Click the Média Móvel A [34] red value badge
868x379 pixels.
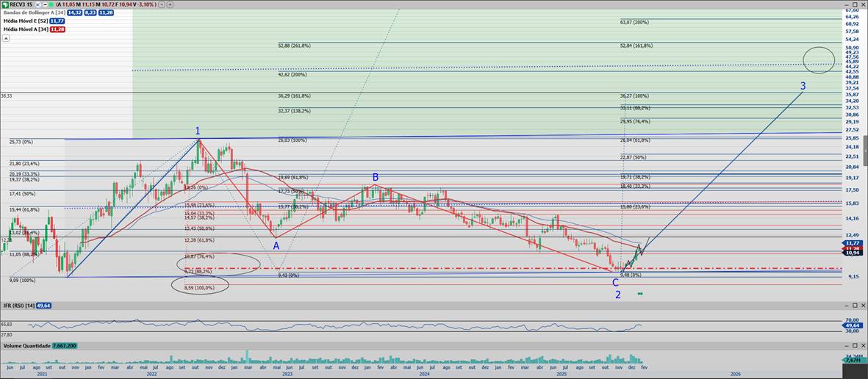[x=57, y=29]
